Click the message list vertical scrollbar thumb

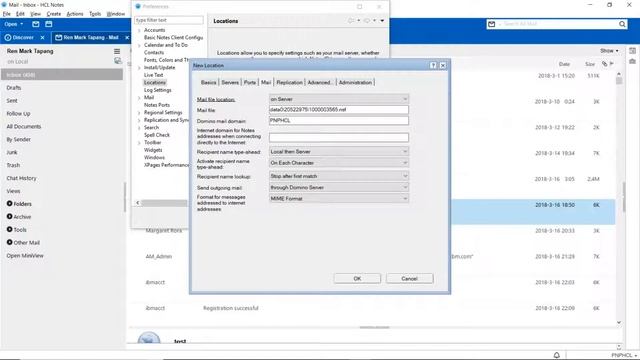point(619,80)
